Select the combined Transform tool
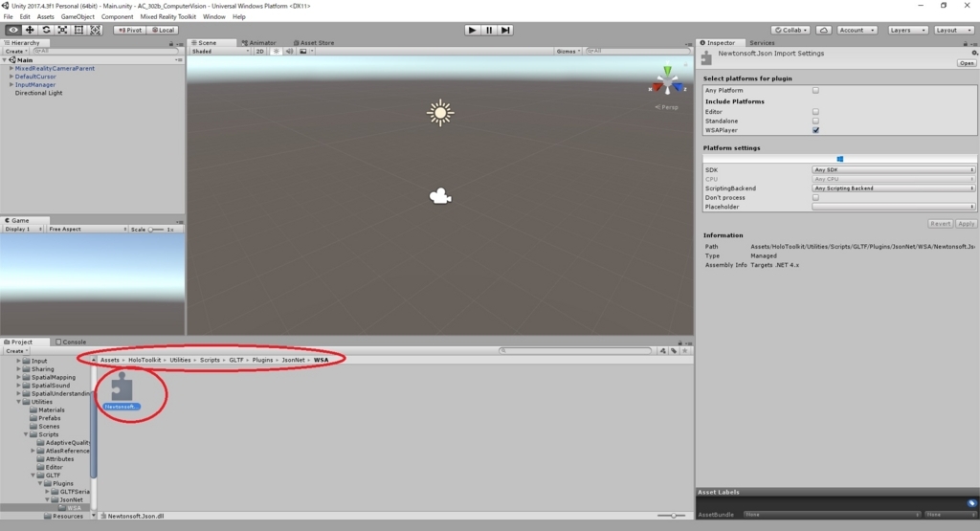The height and width of the screenshot is (531, 980). coord(95,30)
